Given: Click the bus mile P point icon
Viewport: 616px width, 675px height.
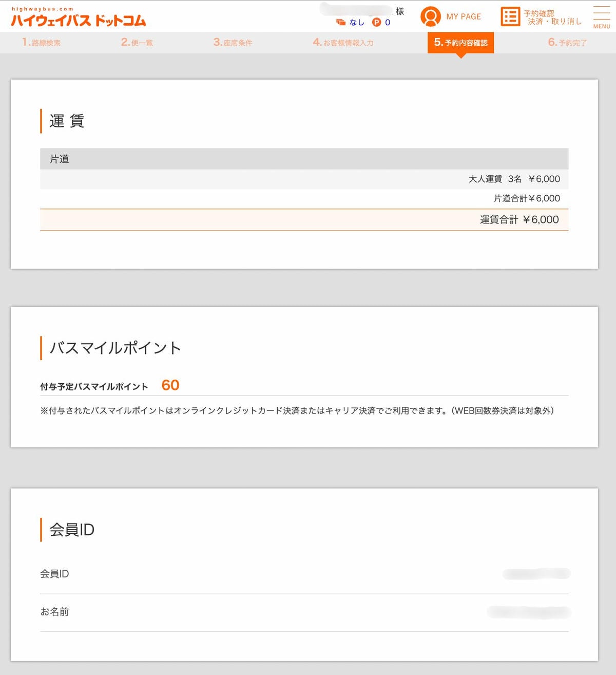Looking at the screenshot, I should pyautogui.click(x=377, y=22).
